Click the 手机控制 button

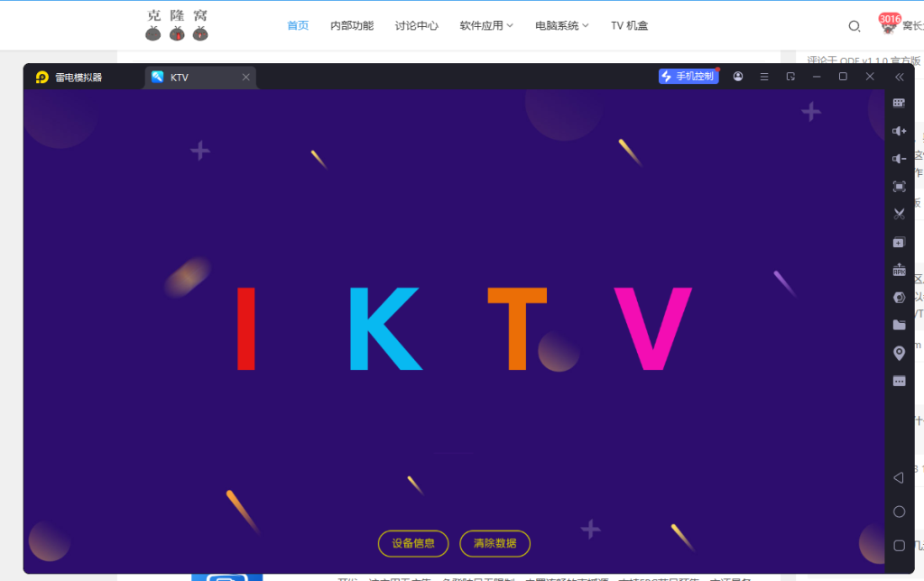tap(688, 76)
